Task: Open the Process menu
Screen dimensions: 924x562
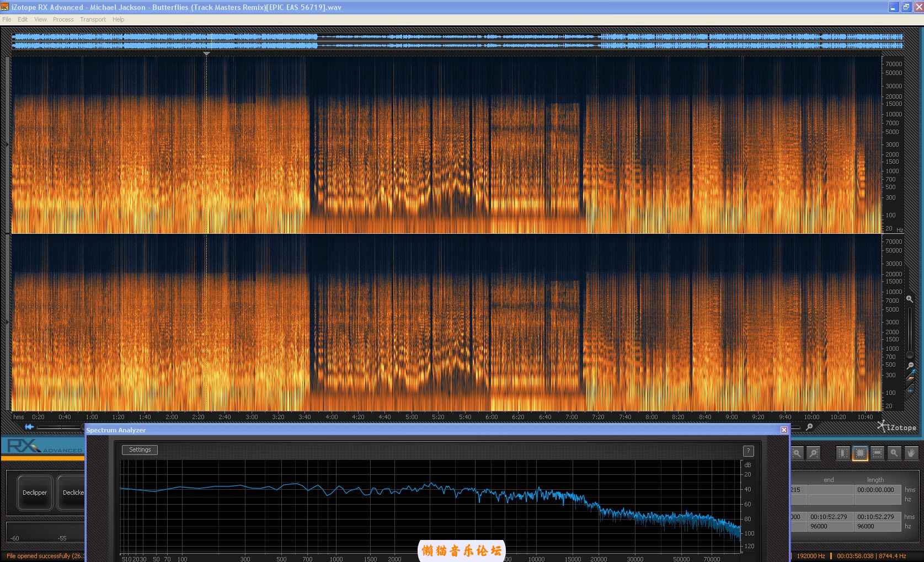Action: (x=63, y=19)
